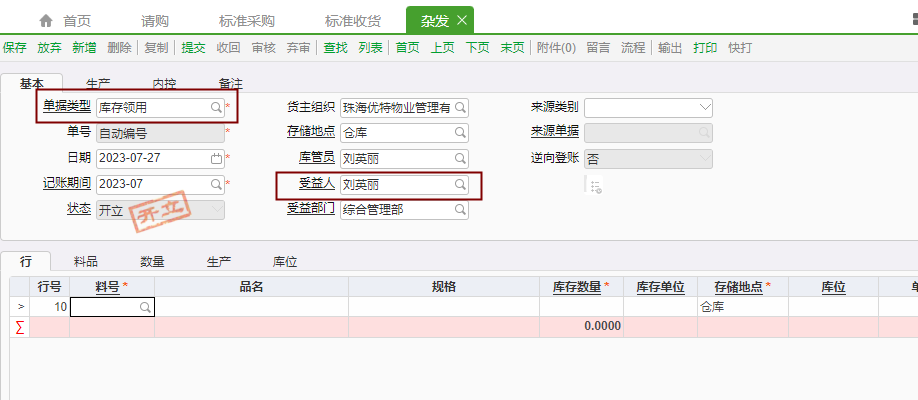The height and width of the screenshot is (400, 918).
Task: Open 库管员 lookup search icon
Action: coord(460,158)
